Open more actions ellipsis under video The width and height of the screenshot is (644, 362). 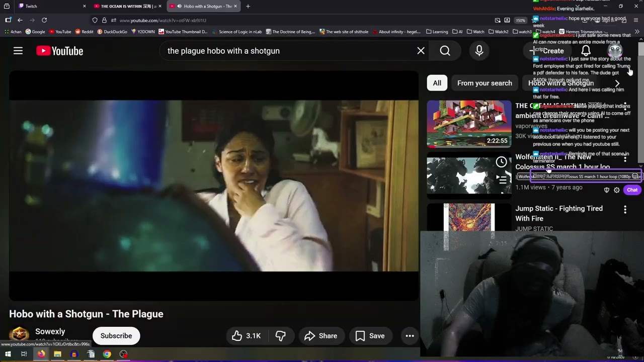click(x=410, y=336)
